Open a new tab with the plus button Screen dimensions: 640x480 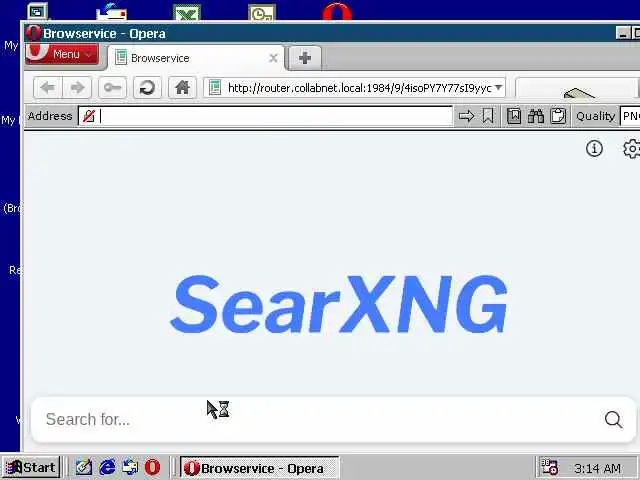(305, 58)
